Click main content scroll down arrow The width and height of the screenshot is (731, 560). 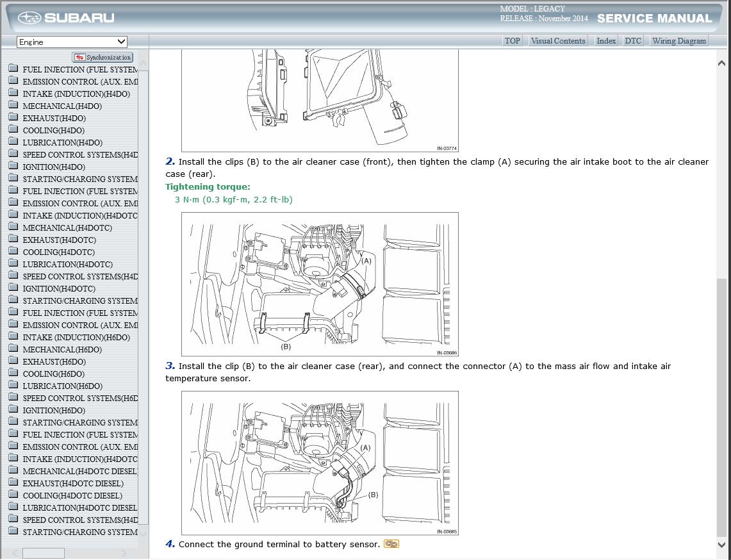click(721, 544)
